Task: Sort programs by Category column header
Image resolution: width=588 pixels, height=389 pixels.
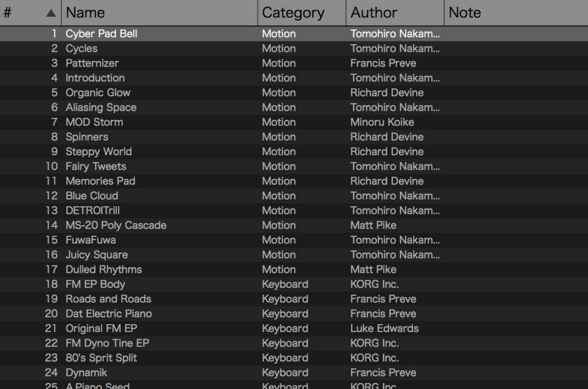Action: 293,13
